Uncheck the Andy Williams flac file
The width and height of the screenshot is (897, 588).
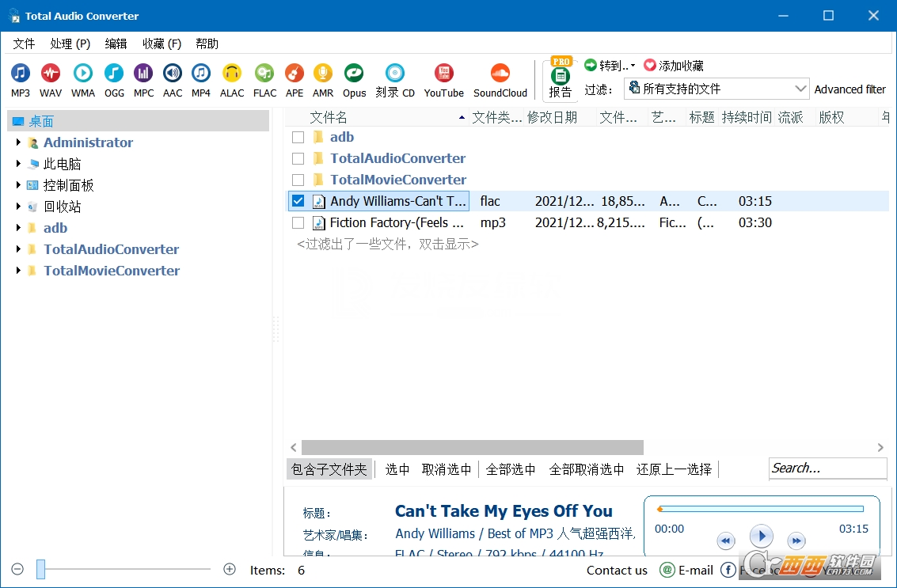click(x=298, y=201)
